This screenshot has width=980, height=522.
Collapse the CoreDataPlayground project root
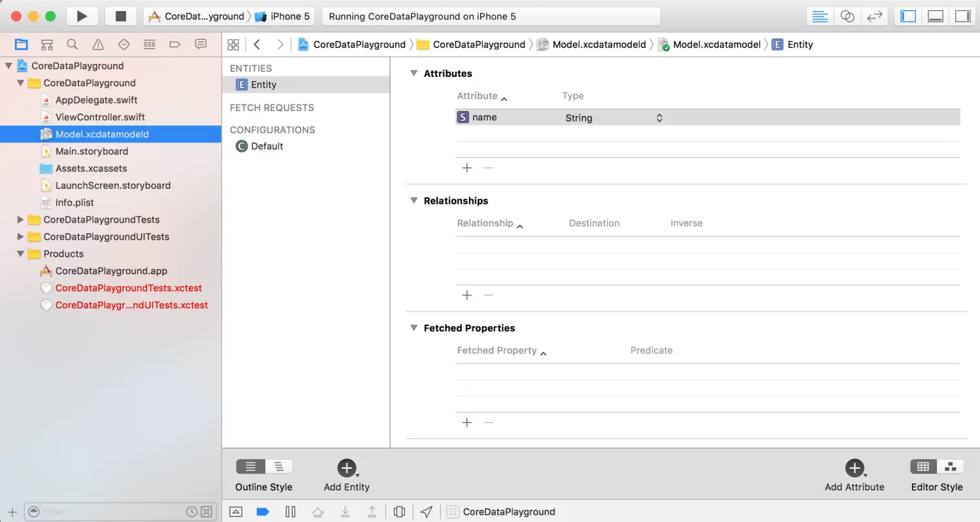point(8,66)
